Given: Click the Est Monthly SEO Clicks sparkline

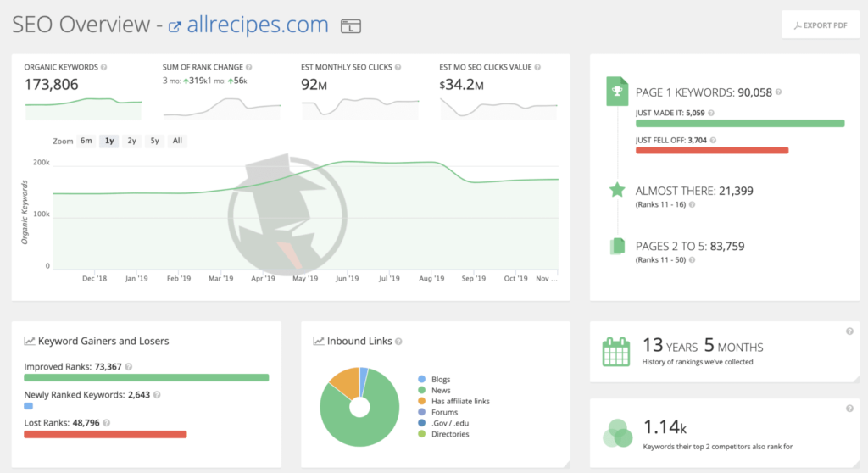Looking at the screenshot, I should pyautogui.click(x=360, y=108).
